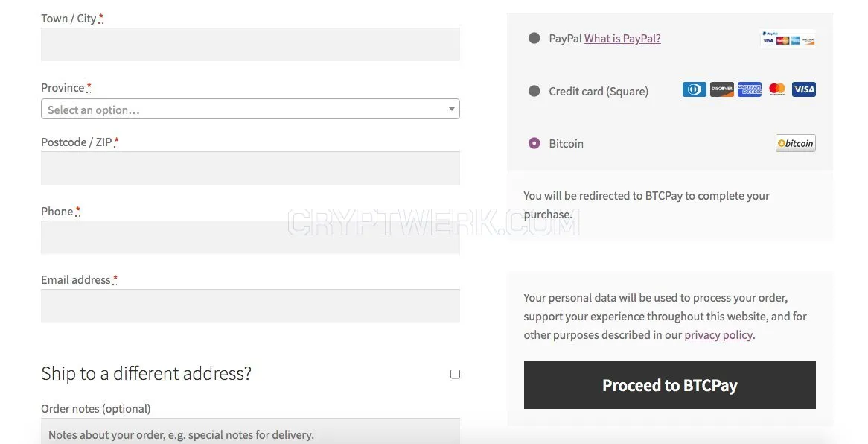Click the Province Select an option field
Screen dimensions: 868x444
click(250, 110)
